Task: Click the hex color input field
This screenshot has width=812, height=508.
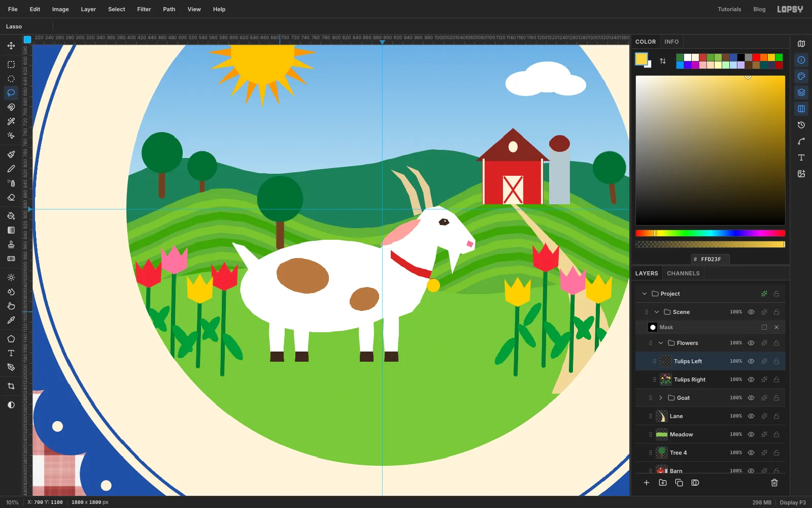Action: click(x=710, y=259)
